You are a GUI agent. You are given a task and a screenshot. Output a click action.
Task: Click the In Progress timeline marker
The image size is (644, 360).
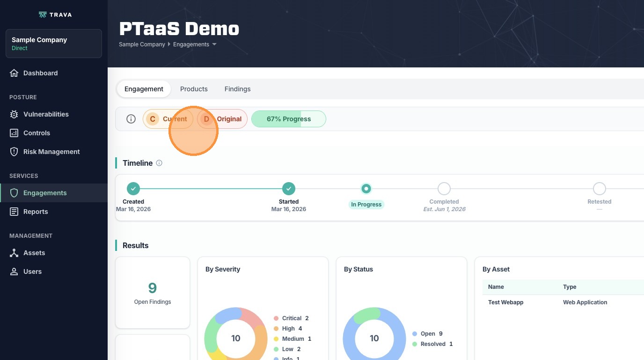click(x=366, y=189)
